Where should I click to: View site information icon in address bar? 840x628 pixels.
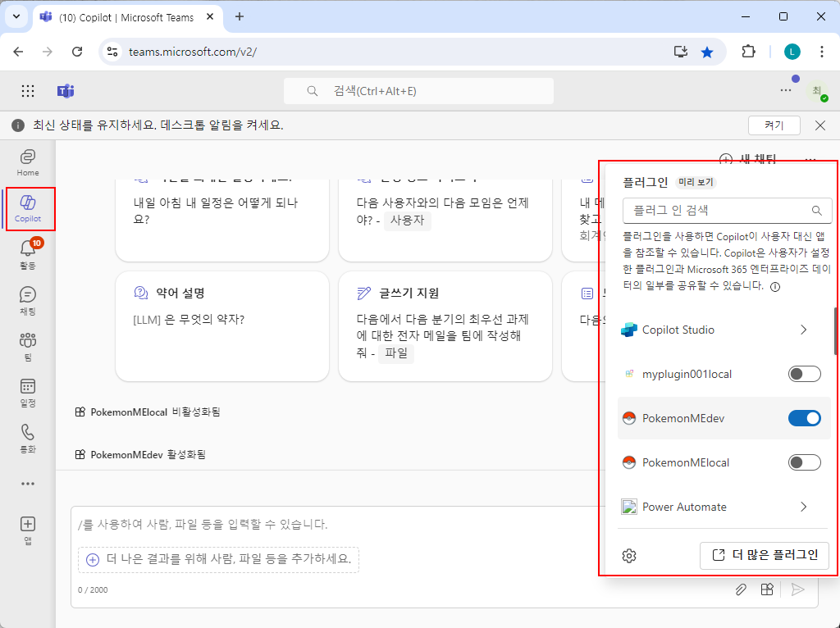click(112, 52)
